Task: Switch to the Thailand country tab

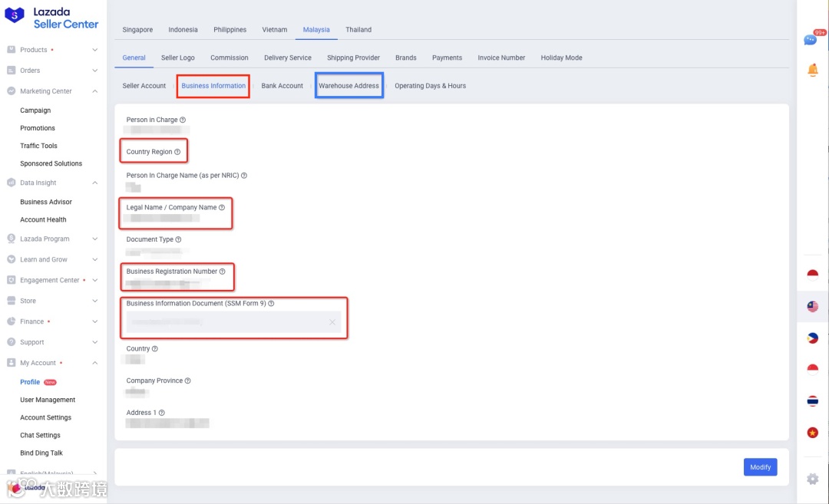Action: coord(358,30)
